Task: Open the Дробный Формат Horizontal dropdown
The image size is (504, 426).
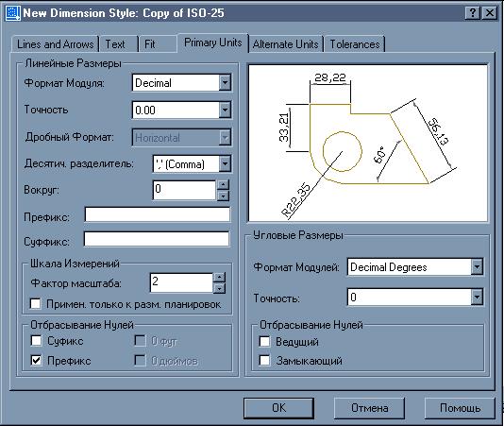Action: point(225,138)
